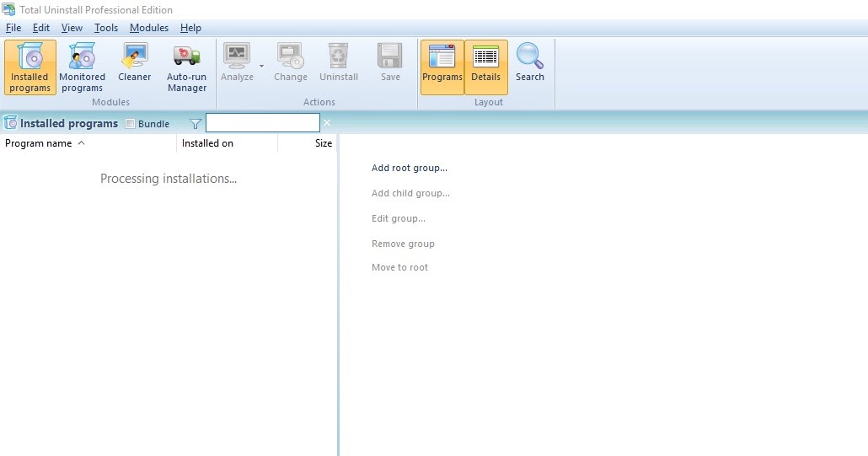Toggle the Details layout pane
Screen dimensions: 868x456
click(x=486, y=67)
